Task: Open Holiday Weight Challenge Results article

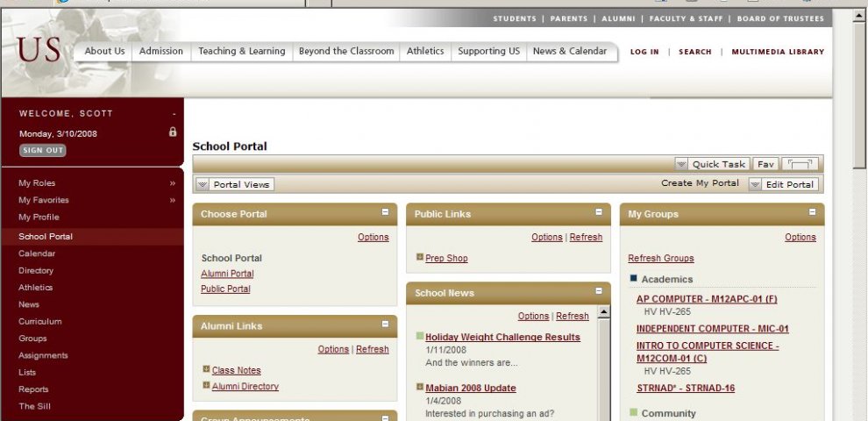Action: coord(502,337)
